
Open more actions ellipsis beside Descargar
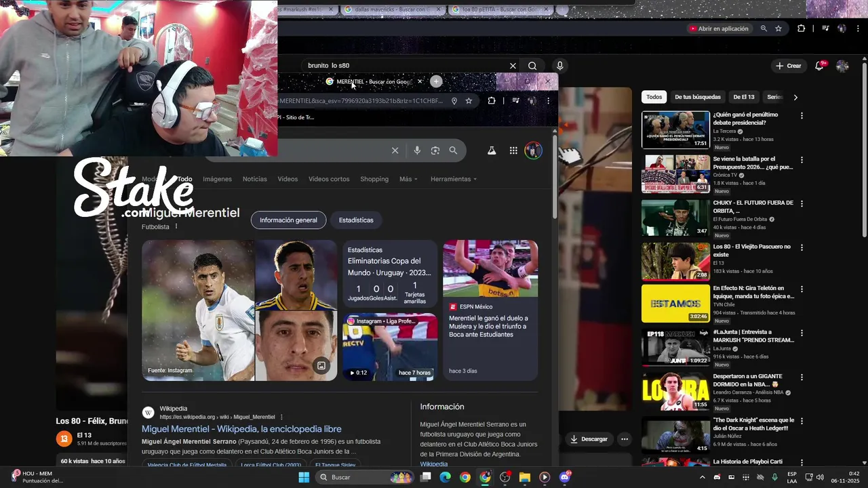[x=625, y=439]
